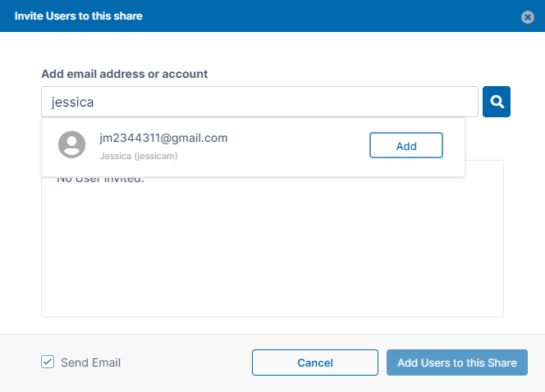Click the Invite Users to this share title

[79, 16]
